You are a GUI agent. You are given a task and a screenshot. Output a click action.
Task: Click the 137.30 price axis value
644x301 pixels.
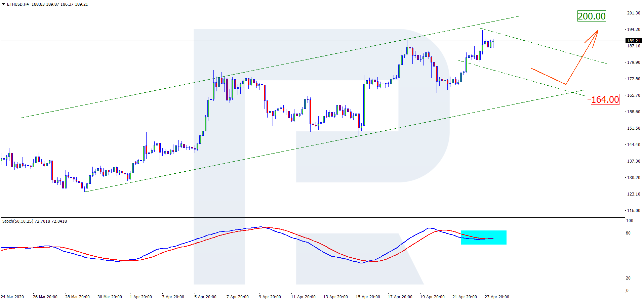pyautogui.click(x=634, y=161)
